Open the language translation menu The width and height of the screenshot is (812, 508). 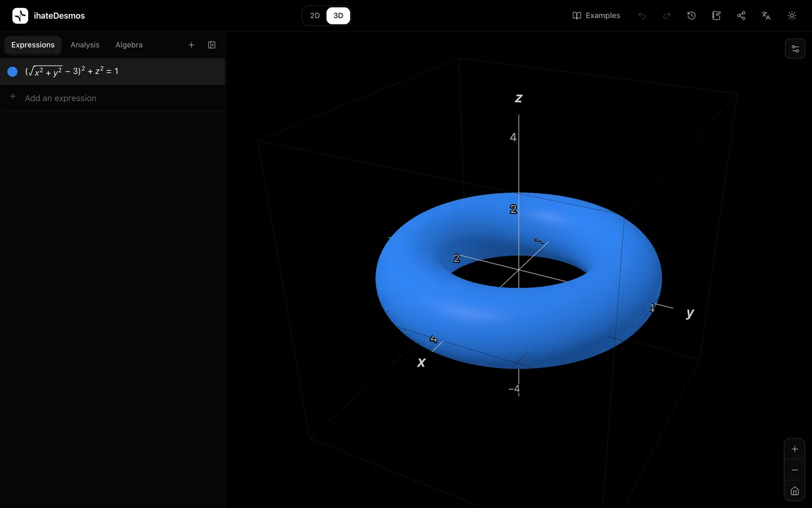pos(766,16)
